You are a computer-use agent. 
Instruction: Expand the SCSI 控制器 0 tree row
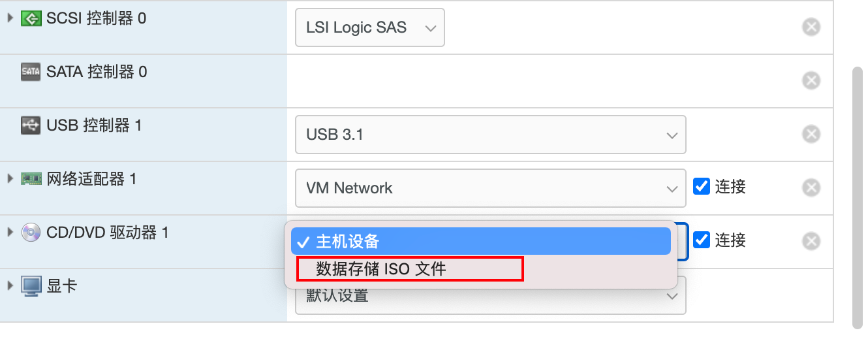(x=10, y=18)
